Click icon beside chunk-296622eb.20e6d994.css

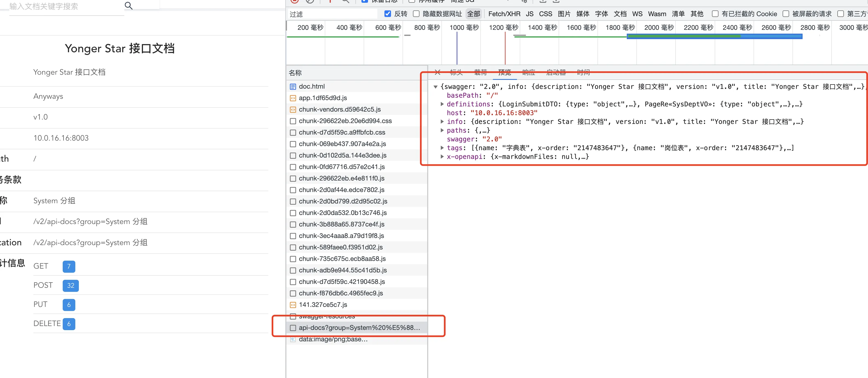293,121
